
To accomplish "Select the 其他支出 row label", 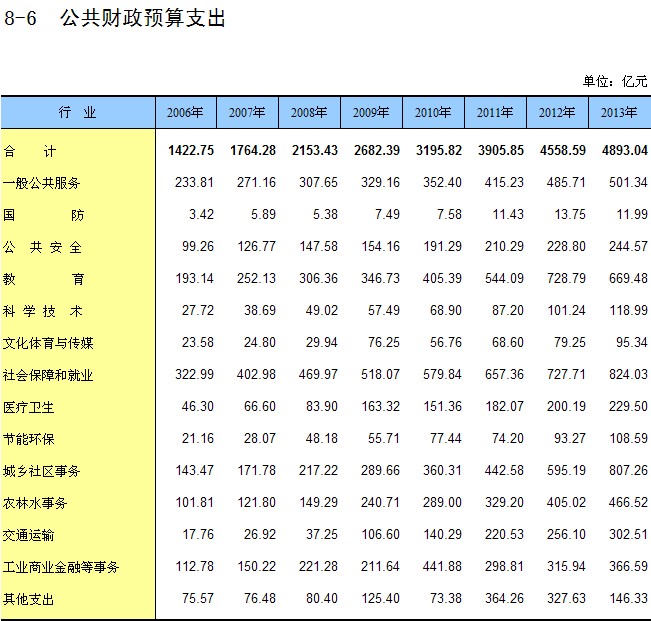I will pos(28,599).
